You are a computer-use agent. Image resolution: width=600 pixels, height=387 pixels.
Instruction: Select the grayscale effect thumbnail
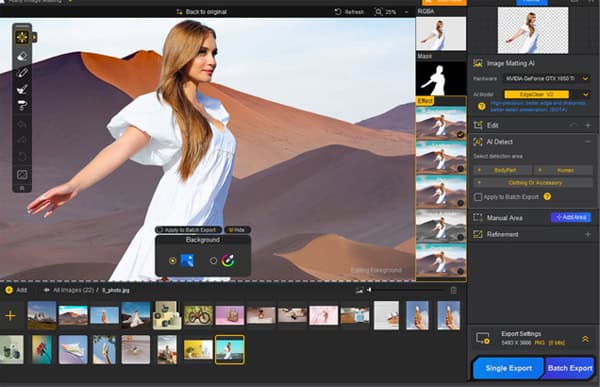click(x=441, y=225)
